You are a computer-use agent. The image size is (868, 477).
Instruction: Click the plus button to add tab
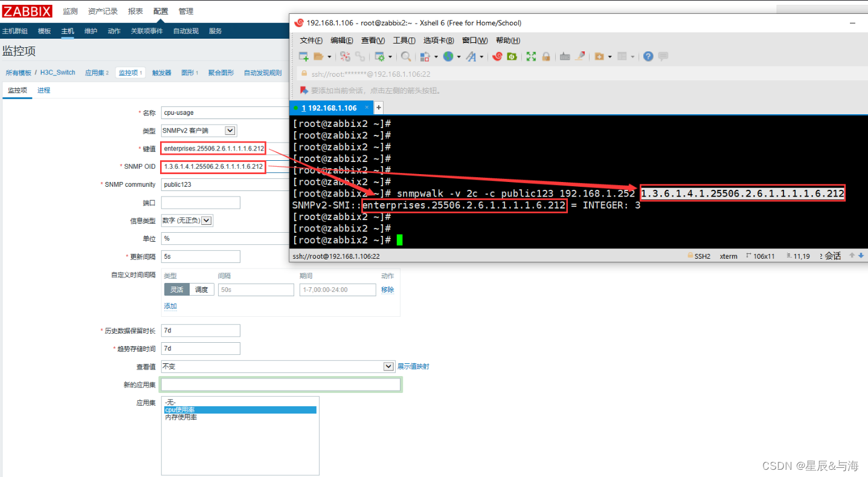(379, 108)
